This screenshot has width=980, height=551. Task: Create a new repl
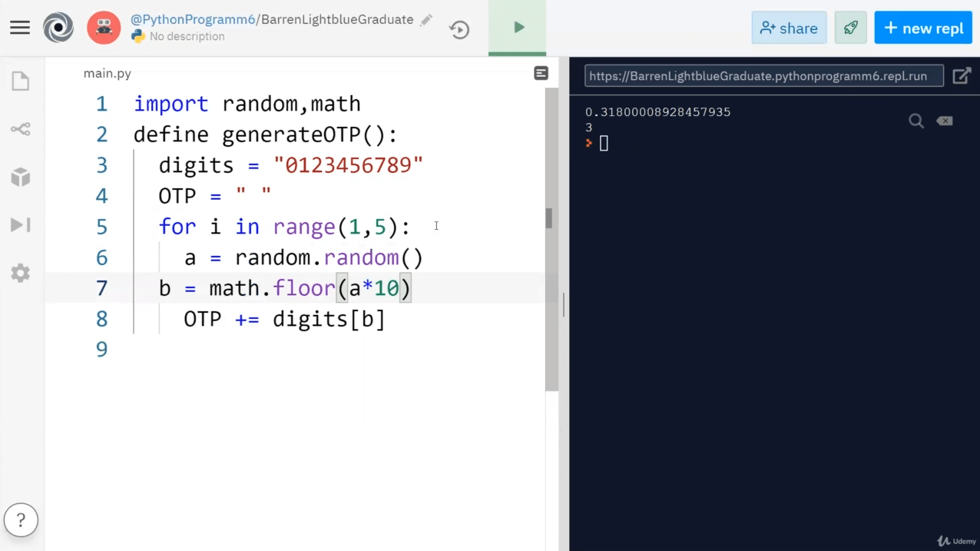coord(923,28)
